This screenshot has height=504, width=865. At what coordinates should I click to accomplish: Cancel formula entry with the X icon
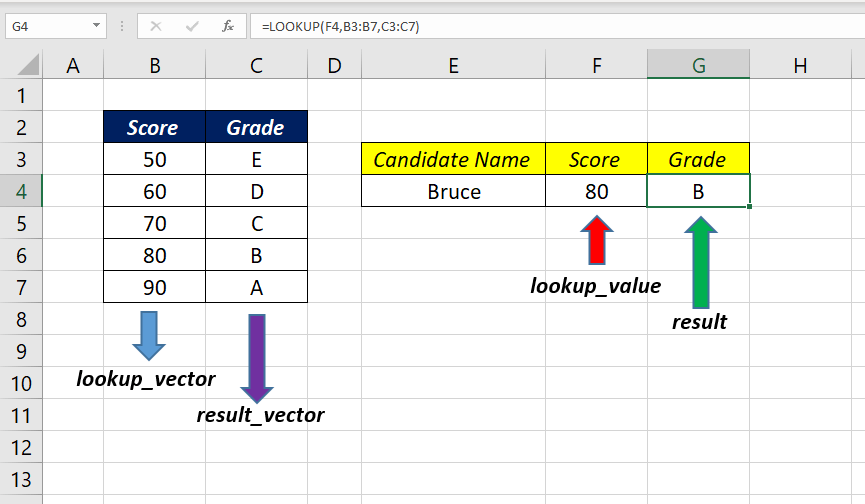pos(156,26)
